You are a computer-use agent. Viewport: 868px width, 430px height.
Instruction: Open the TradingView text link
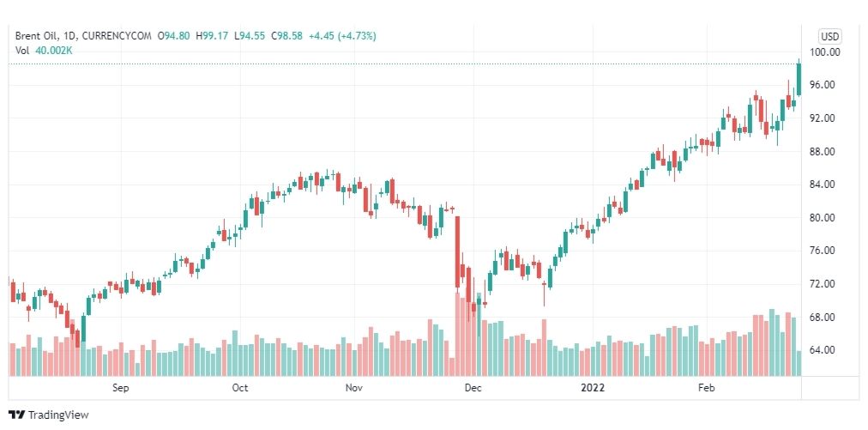(58, 415)
